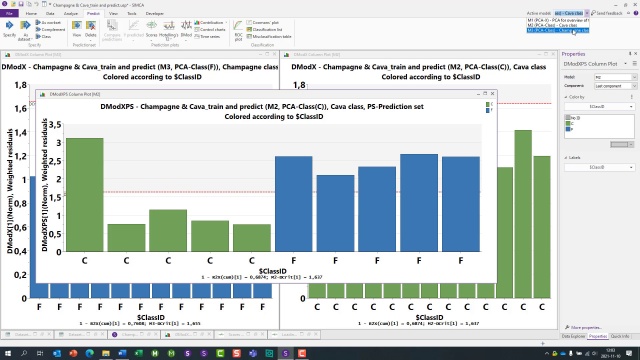Viewport: 640px width, 360px height.
Task: Click the Delete predictionset icon
Action: point(91,26)
